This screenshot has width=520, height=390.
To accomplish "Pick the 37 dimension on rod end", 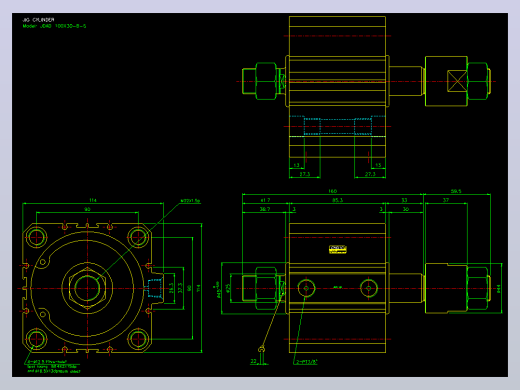I will [x=446, y=200].
